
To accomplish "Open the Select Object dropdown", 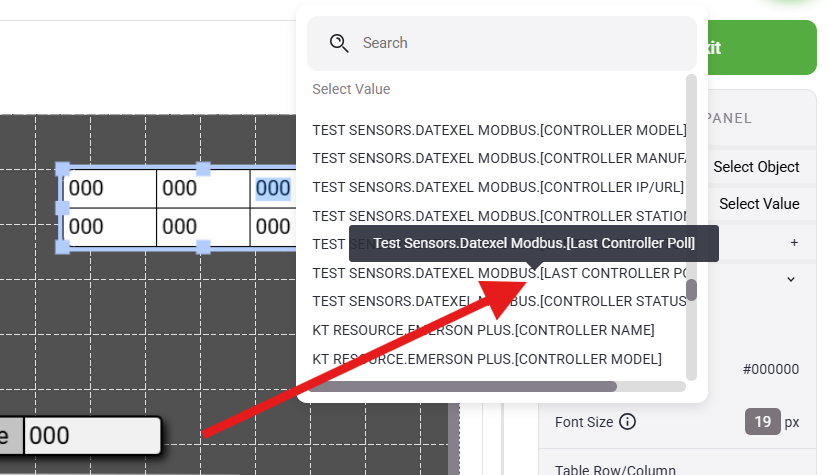I will [x=756, y=167].
